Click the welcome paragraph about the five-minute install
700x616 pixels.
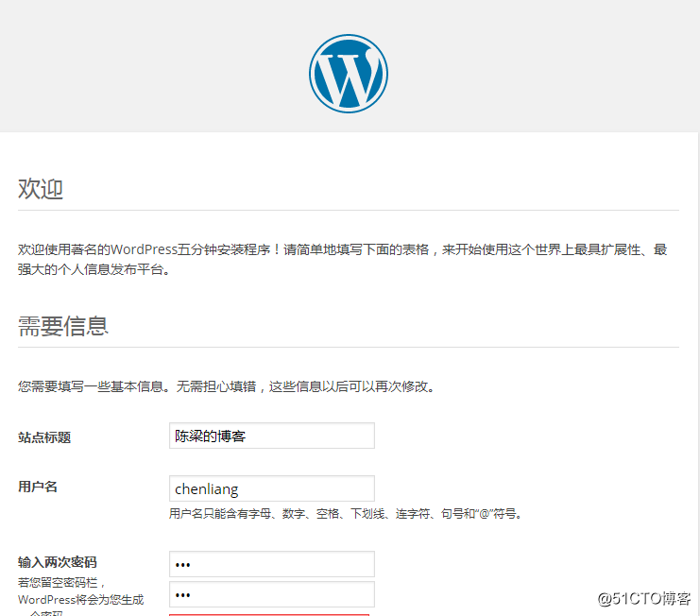[342, 260]
